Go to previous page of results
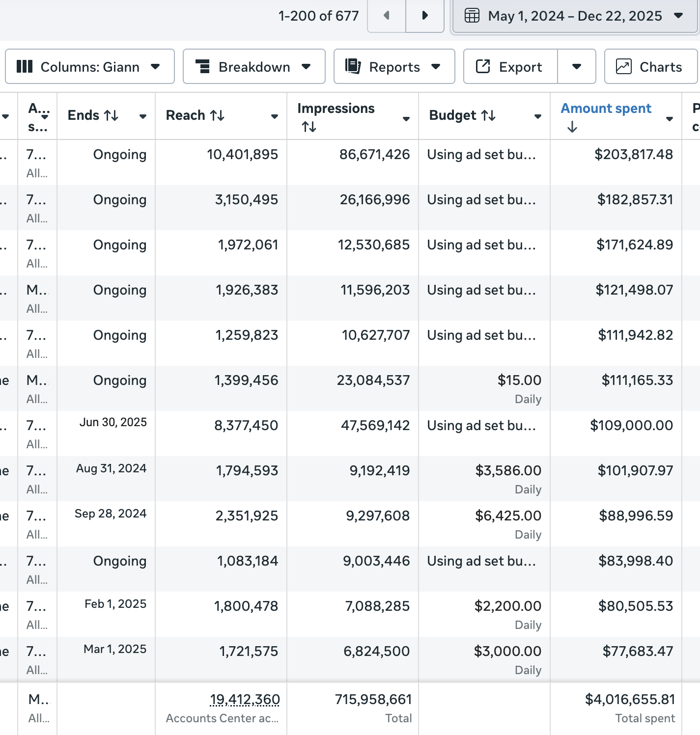Screen dimensions: 700x735 coord(387,16)
